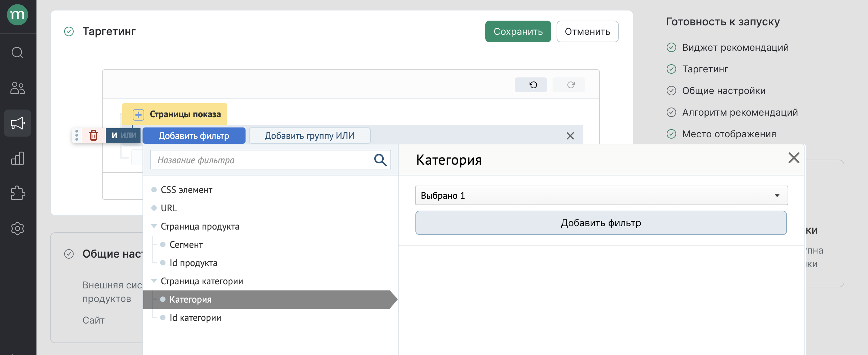Delete the group with red trash icon
The height and width of the screenshot is (355, 868).
(94, 135)
